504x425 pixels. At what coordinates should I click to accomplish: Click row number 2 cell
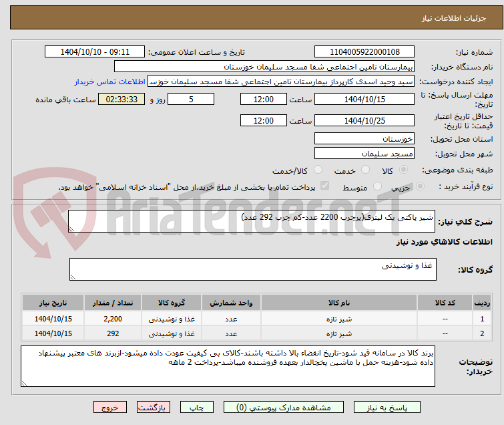click(482, 333)
